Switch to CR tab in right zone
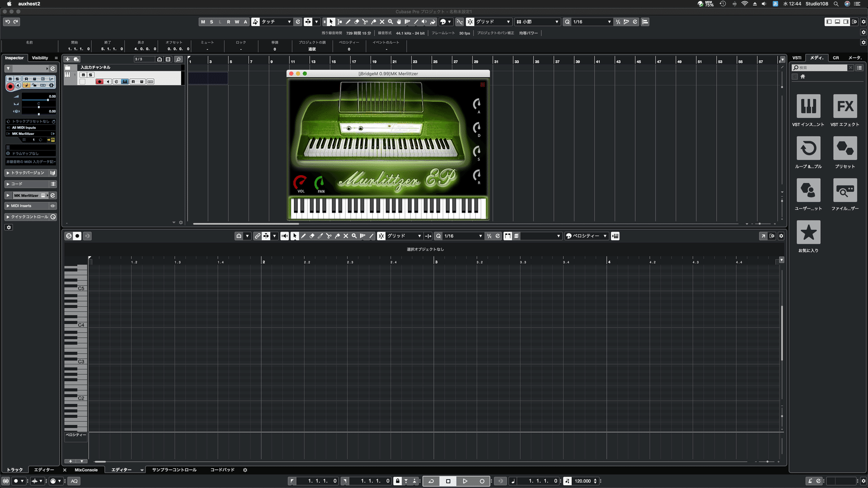Viewport: 868px width, 488px height. [836, 58]
